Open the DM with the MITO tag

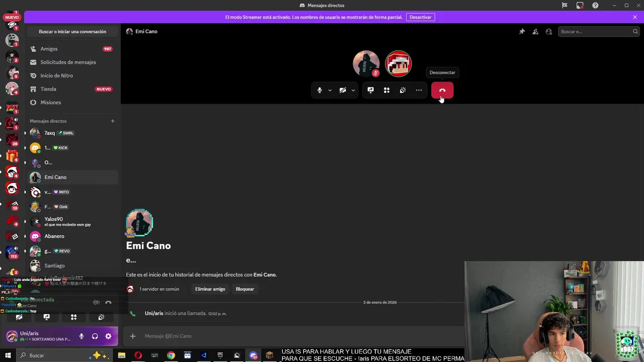pos(72,192)
